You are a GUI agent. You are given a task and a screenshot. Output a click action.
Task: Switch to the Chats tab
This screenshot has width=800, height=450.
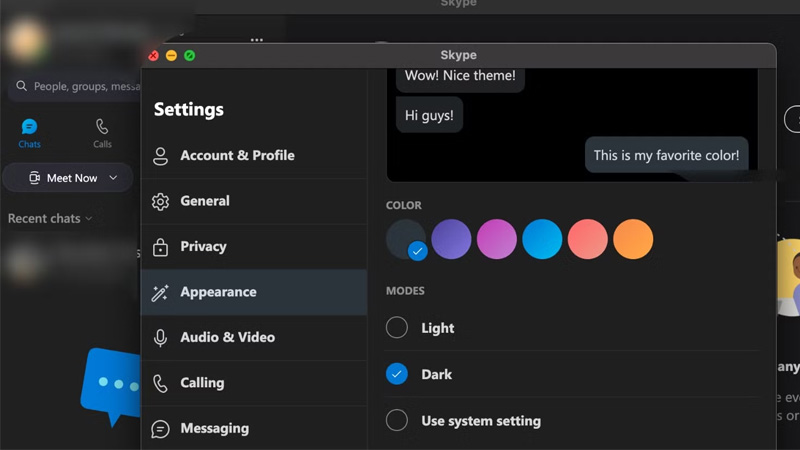pos(30,133)
